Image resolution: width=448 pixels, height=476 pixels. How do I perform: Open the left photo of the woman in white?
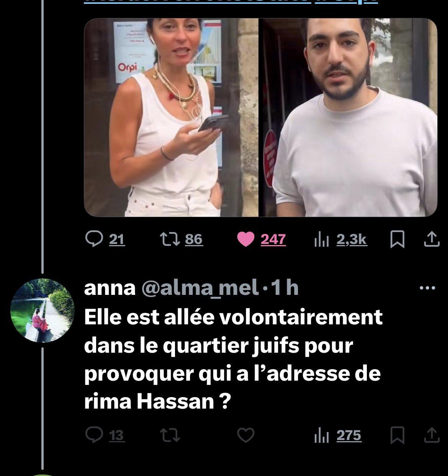point(171,117)
